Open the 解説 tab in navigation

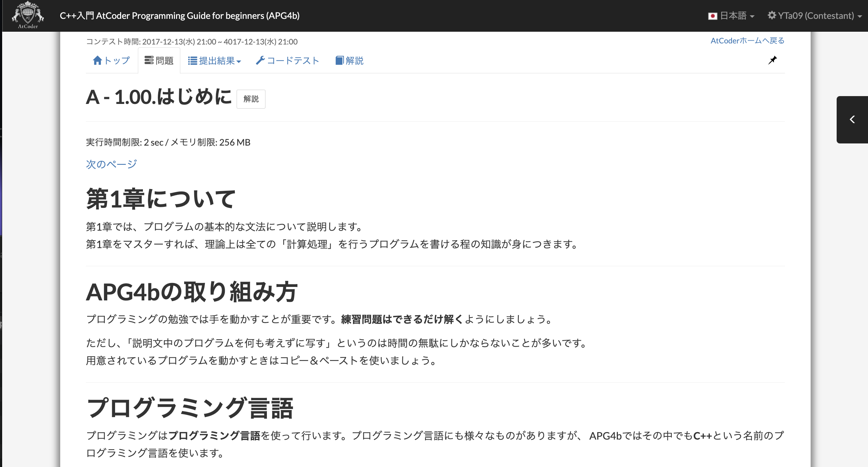click(349, 61)
